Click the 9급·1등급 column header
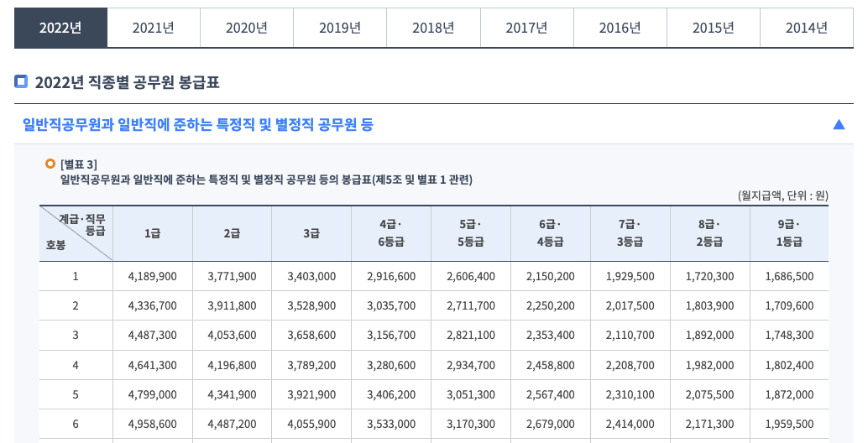The height and width of the screenshot is (443, 868). (789, 233)
